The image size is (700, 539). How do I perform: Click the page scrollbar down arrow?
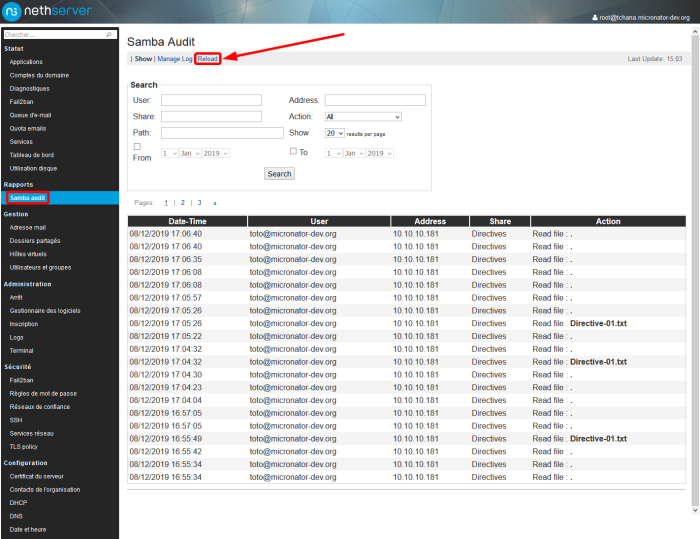tap(695, 510)
